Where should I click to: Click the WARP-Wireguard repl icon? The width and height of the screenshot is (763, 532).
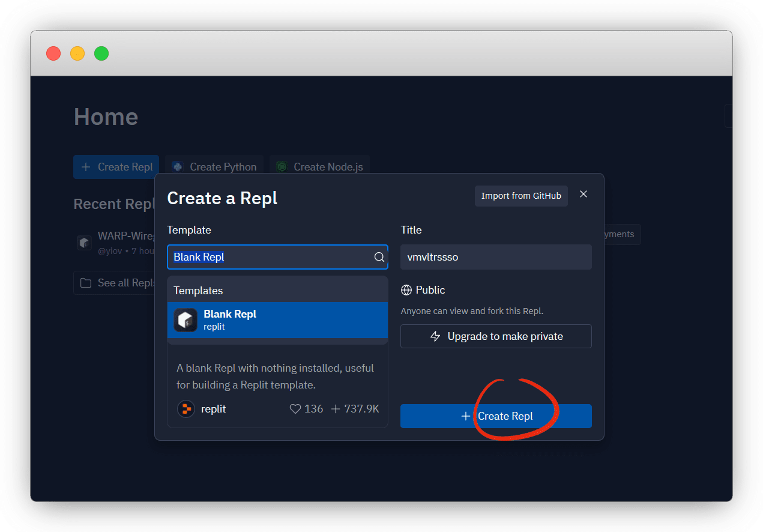pos(84,243)
